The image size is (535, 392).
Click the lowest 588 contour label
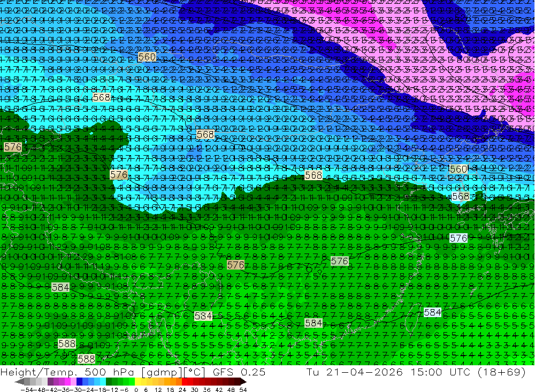(x=86, y=359)
